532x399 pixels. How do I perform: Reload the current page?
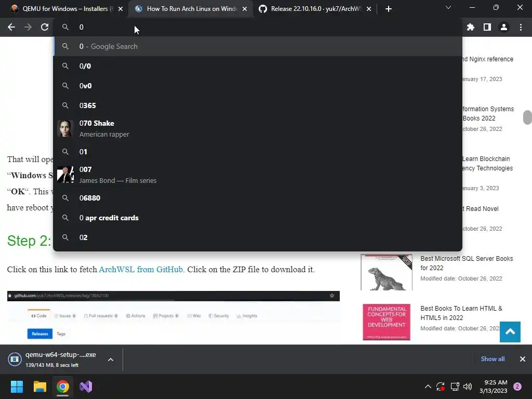click(x=45, y=27)
